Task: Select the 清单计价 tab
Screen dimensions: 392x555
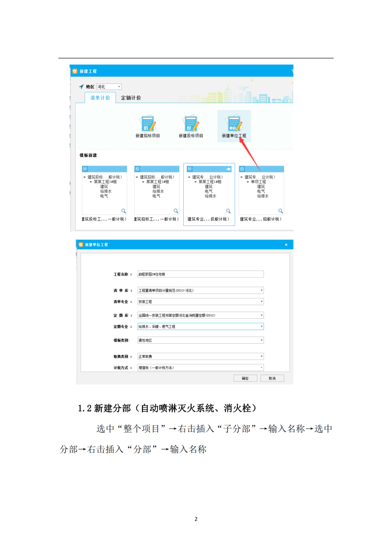Action: pos(101,98)
